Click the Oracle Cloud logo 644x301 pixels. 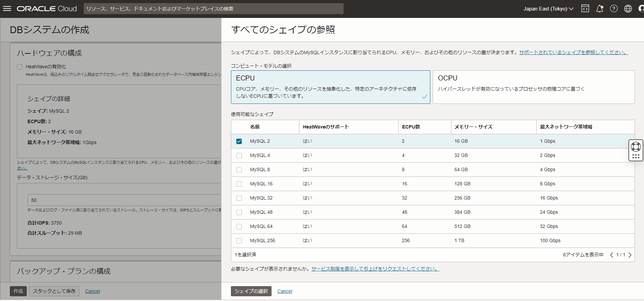tap(47, 9)
